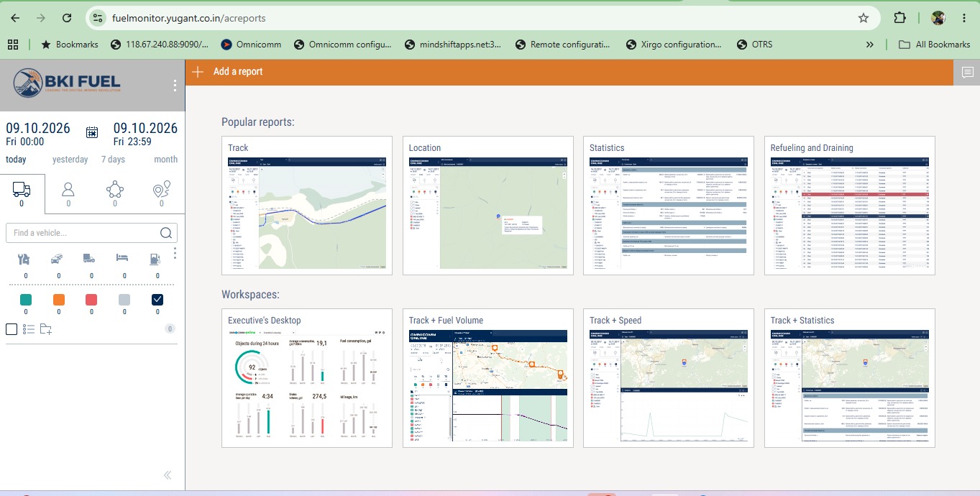Select the red status color filter

[91, 300]
